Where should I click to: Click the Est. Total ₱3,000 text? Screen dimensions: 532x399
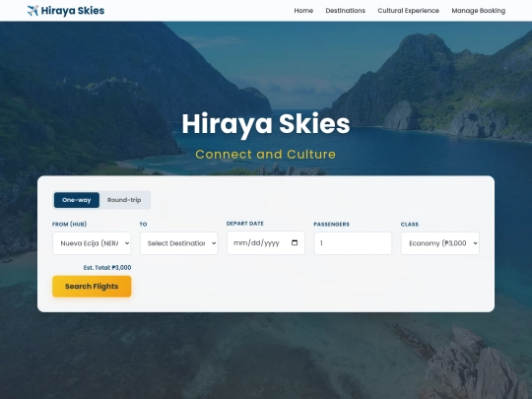107,267
